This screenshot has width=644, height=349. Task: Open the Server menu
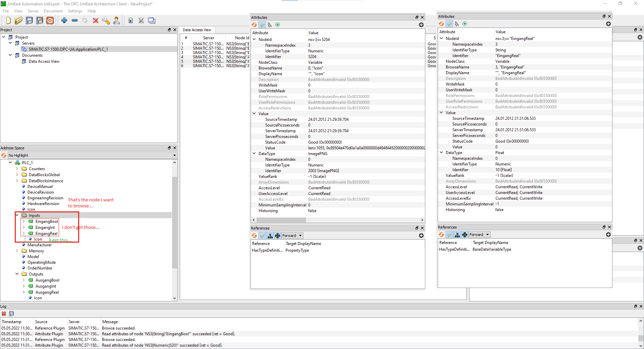33,11
